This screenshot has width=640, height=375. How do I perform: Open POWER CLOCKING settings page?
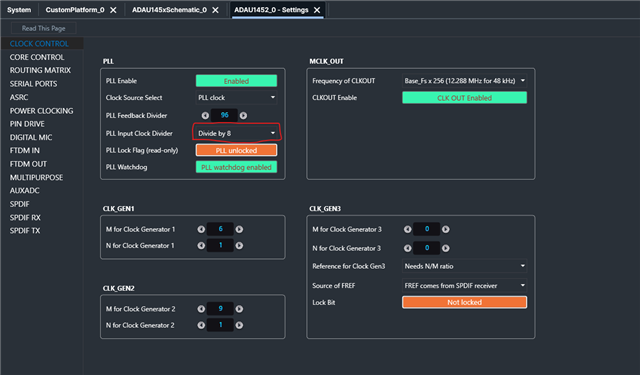(x=42, y=111)
